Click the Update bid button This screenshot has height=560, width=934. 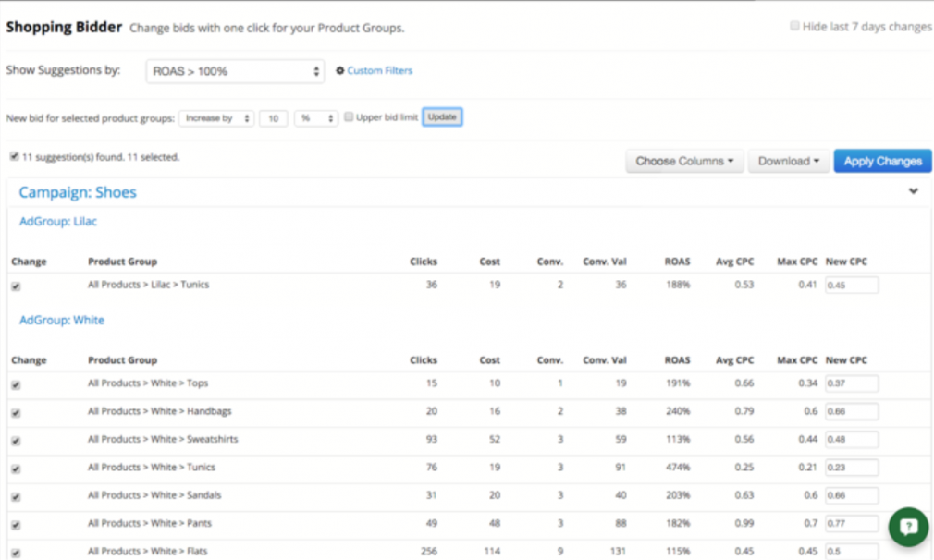click(x=442, y=116)
